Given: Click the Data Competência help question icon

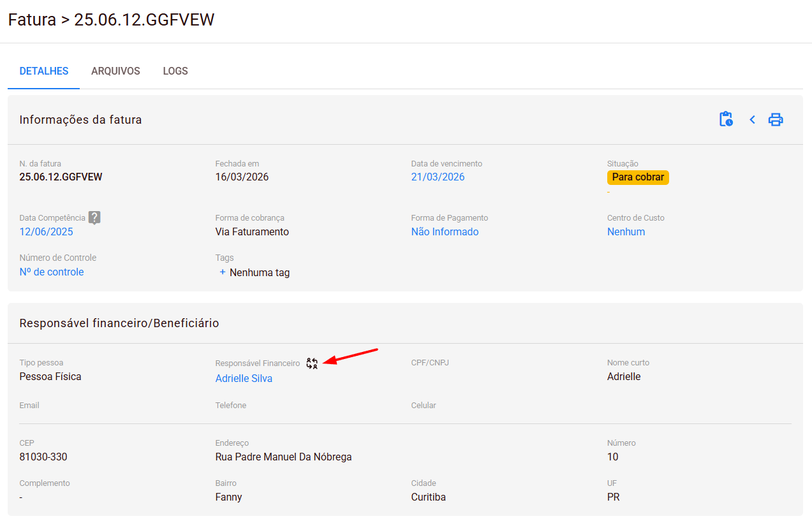Looking at the screenshot, I should [x=94, y=217].
